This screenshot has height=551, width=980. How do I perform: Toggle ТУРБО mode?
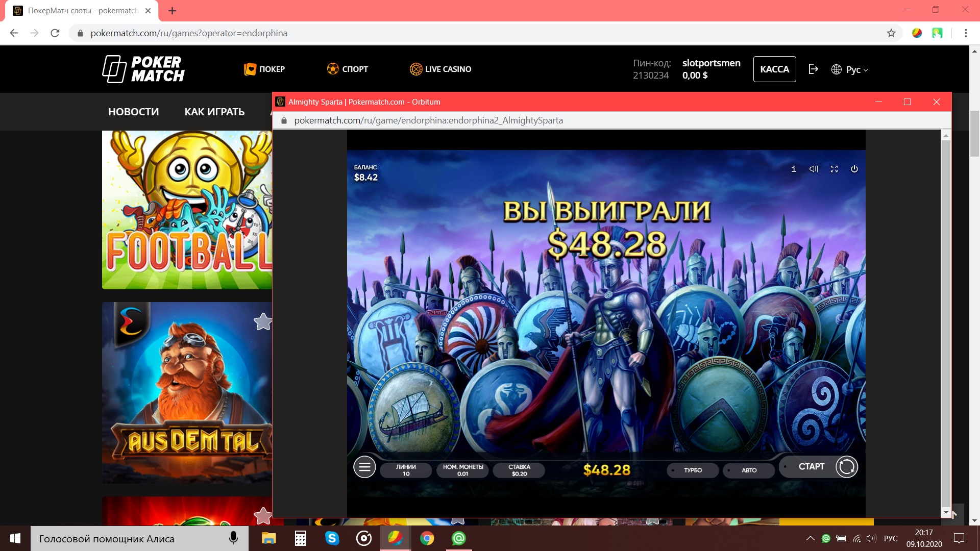(693, 470)
